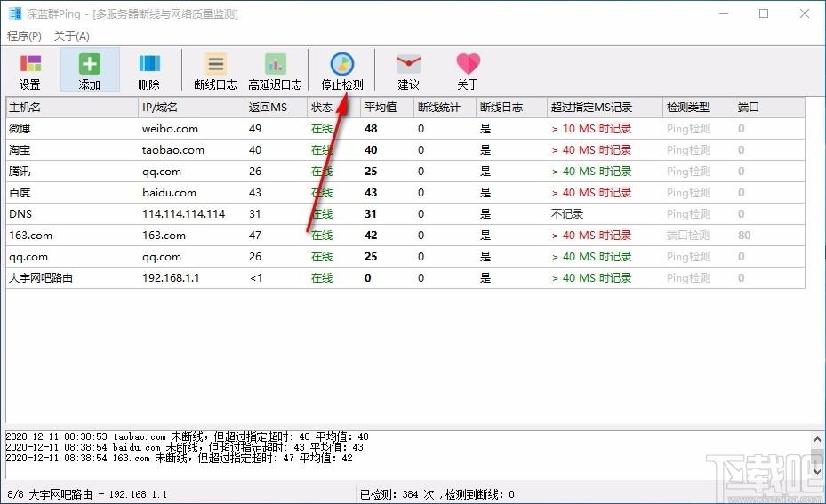Sort by the 返回MS column header
Image resolution: width=826 pixels, height=504 pixels.
pos(276,108)
